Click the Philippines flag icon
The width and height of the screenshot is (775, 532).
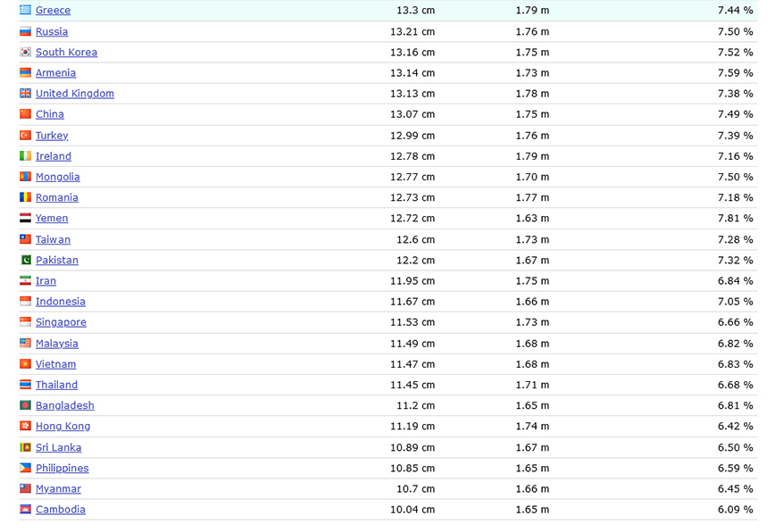coord(25,468)
